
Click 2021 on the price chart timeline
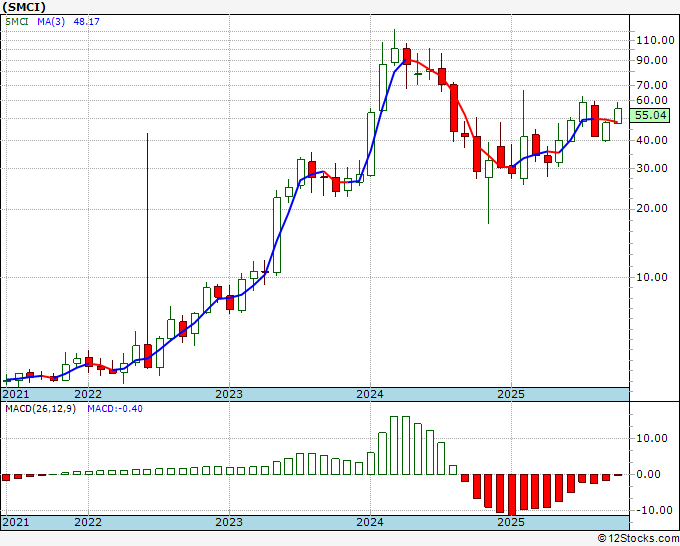[16, 394]
